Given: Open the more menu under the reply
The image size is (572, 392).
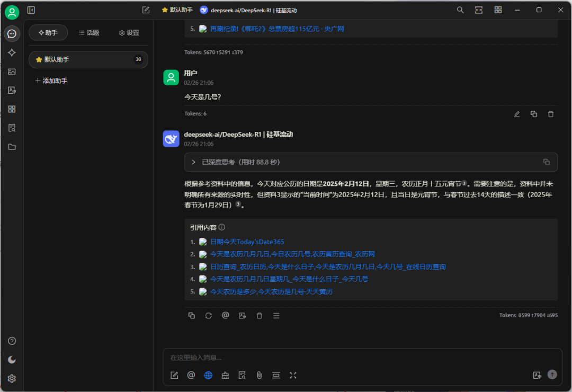Looking at the screenshot, I should [276, 316].
